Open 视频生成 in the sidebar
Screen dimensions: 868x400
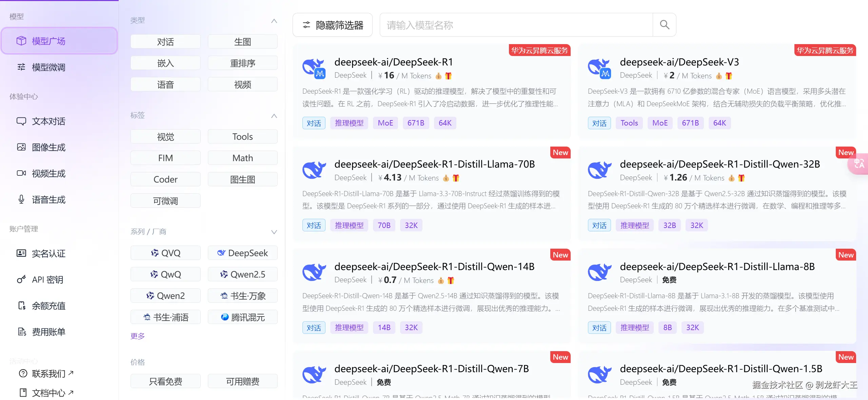point(48,173)
